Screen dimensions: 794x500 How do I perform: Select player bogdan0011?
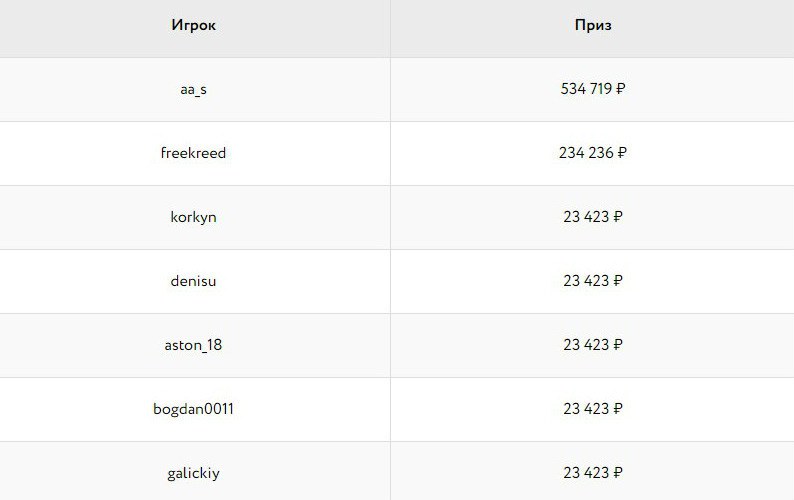(193, 409)
